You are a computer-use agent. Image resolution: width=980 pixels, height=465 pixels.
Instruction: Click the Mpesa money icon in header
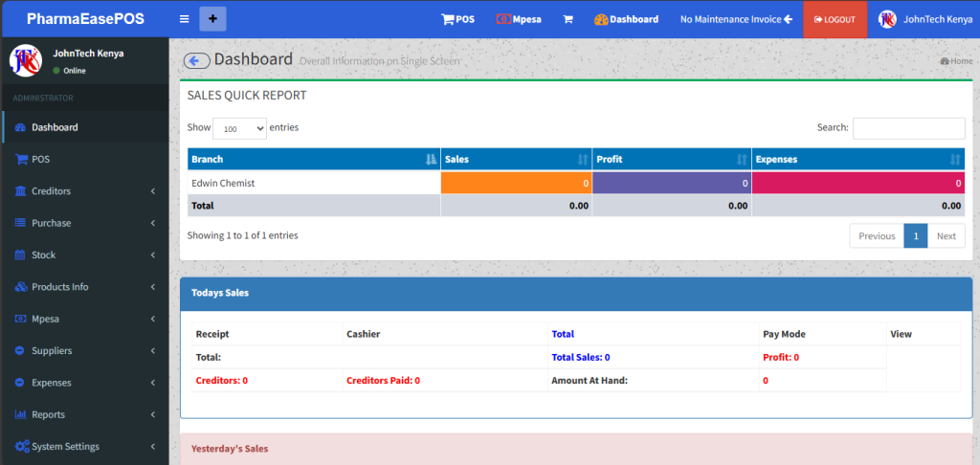click(503, 19)
